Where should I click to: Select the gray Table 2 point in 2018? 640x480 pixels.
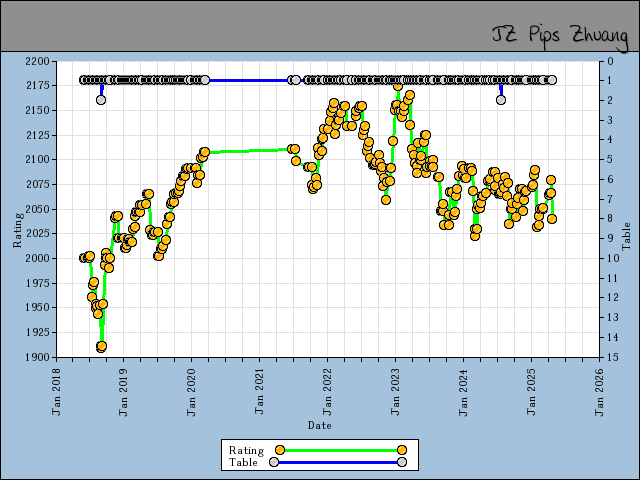click(101, 100)
